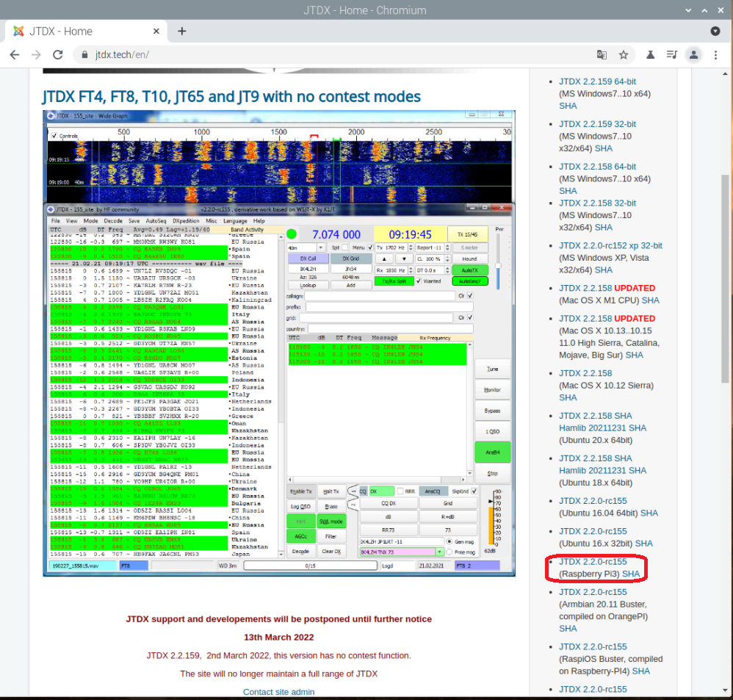Open SHA link for Mac OS X M1 CPU
Screen dimensions: 733x700
[650, 300]
